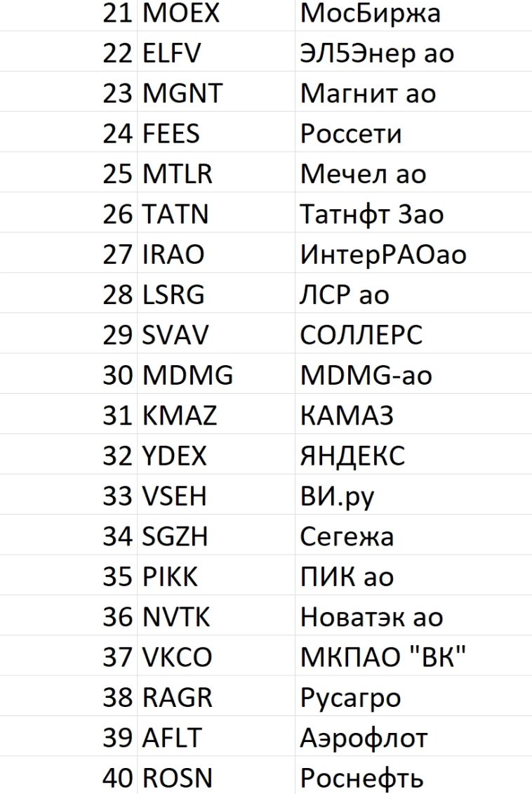This screenshot has width=532, height=794.
Task: Select the NVTK ticker cell
Action: 176,618
